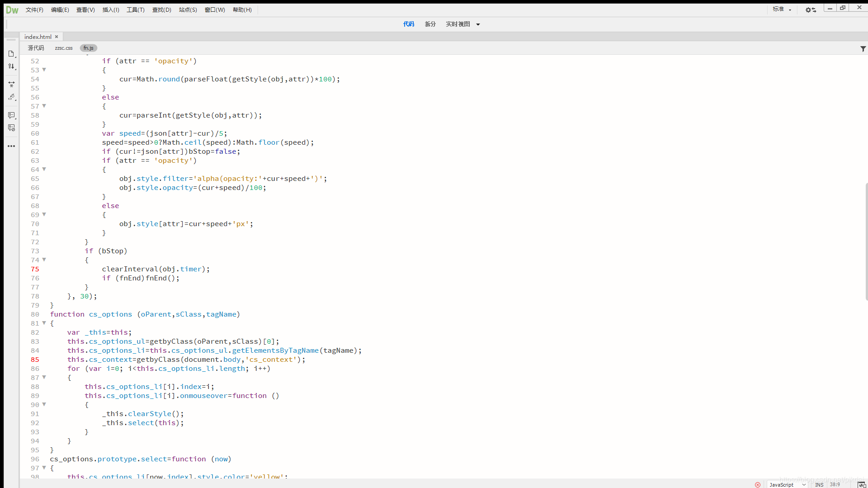Click the vertical scrollbar thumb of code editor
This screenshot has height=488, width=868.
click(866, 242)
